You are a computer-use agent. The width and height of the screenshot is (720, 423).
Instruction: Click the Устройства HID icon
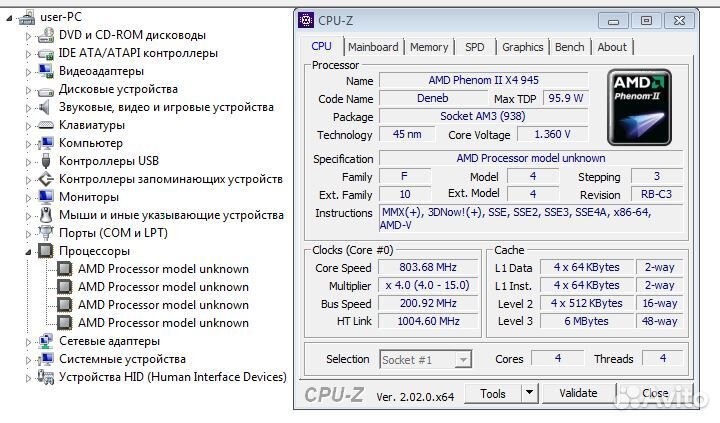(45, 377)
